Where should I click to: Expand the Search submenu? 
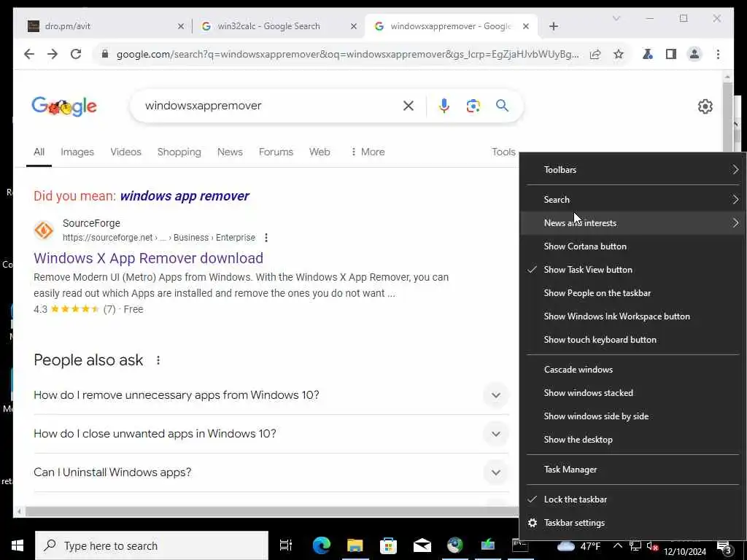(632, 200)
